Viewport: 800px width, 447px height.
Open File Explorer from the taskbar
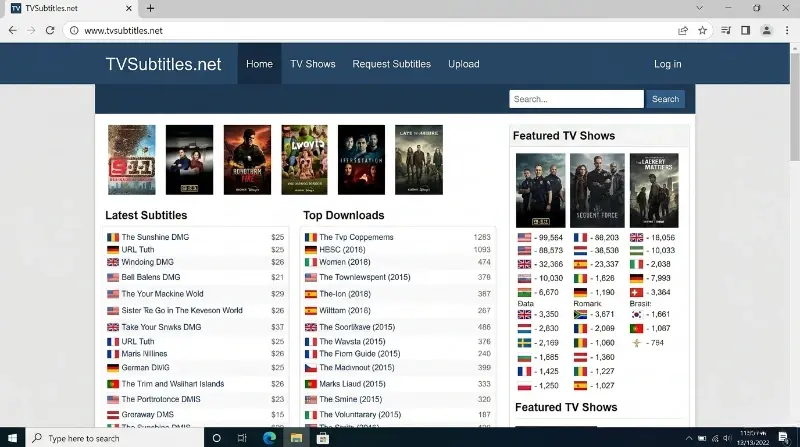pos(296,438)
